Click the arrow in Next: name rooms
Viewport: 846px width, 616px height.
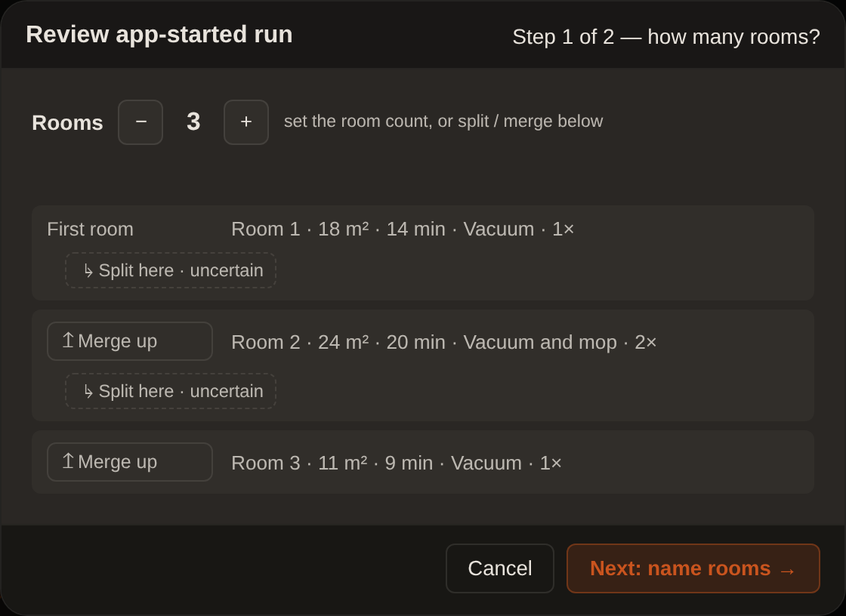(787, 570)
